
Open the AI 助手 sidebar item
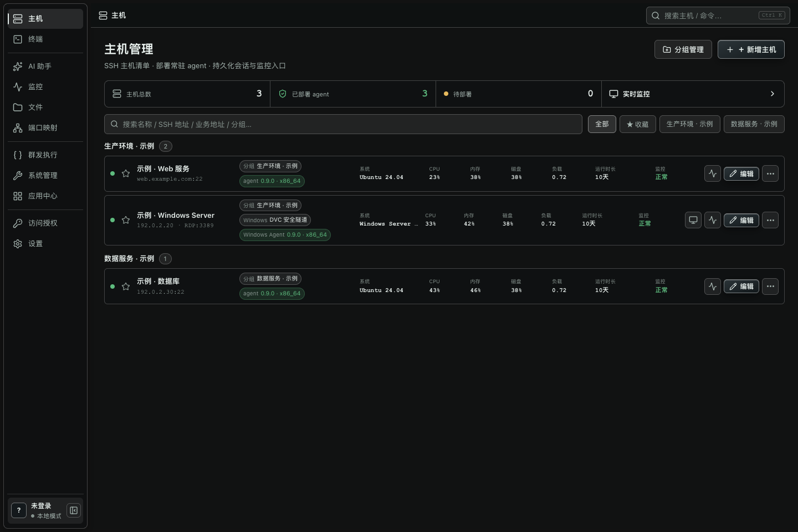pyautogui.click(x=45, y=66)
